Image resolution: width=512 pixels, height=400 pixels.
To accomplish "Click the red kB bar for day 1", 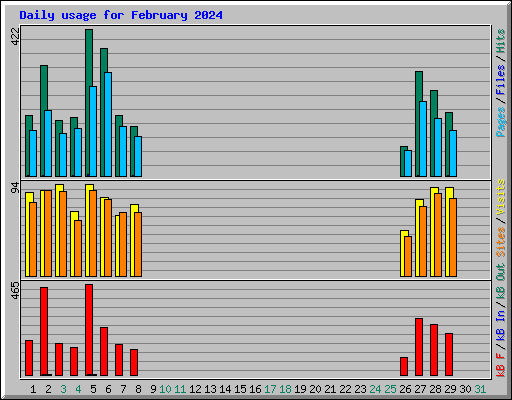I will tap(29, 358).
